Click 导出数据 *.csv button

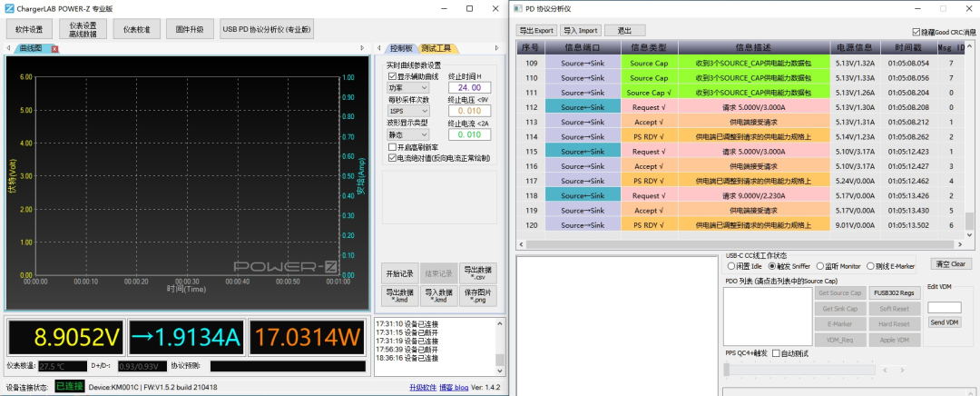(x=477, y=273)
